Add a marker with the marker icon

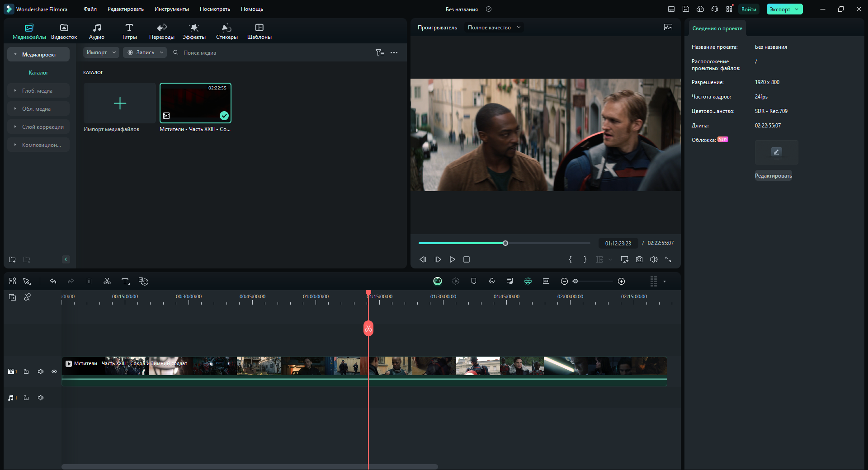(x=474, y=282)
